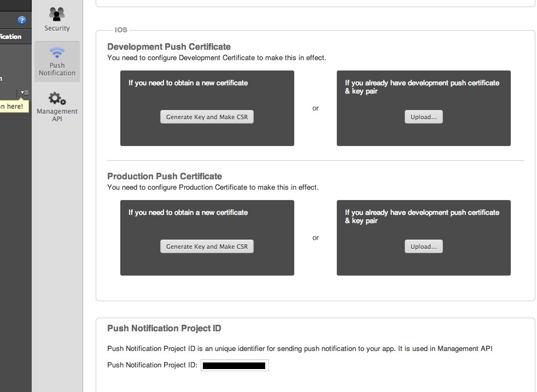Open Security via the people icon
Image resolution: width=537 pixels, height=392 pixels.
click(x=57, y=14)
